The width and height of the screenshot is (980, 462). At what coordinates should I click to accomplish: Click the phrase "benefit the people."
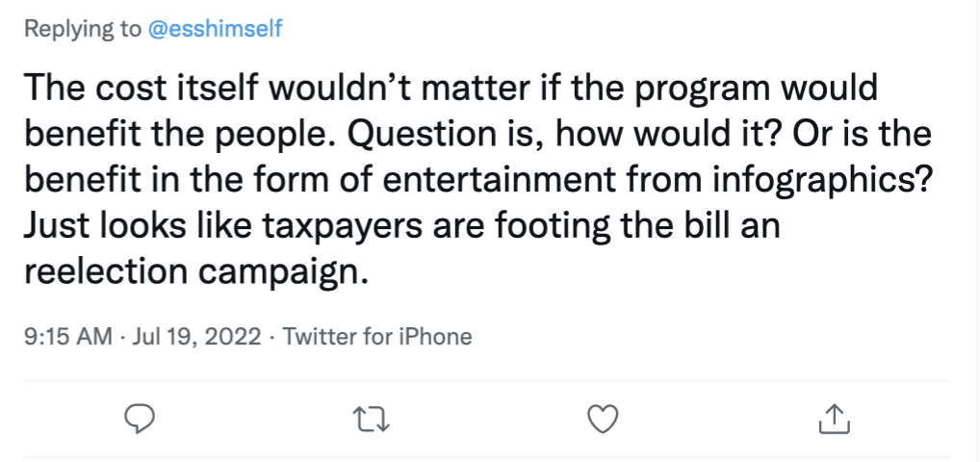coord(175,134)
